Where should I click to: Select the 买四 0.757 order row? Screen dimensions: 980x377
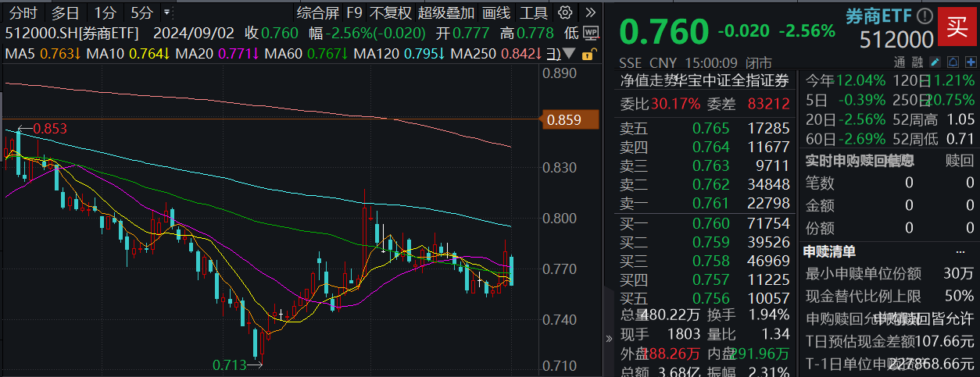point(705,280)
